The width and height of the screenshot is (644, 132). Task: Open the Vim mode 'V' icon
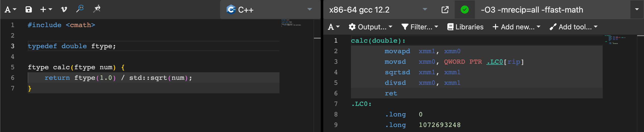(64, 10)
